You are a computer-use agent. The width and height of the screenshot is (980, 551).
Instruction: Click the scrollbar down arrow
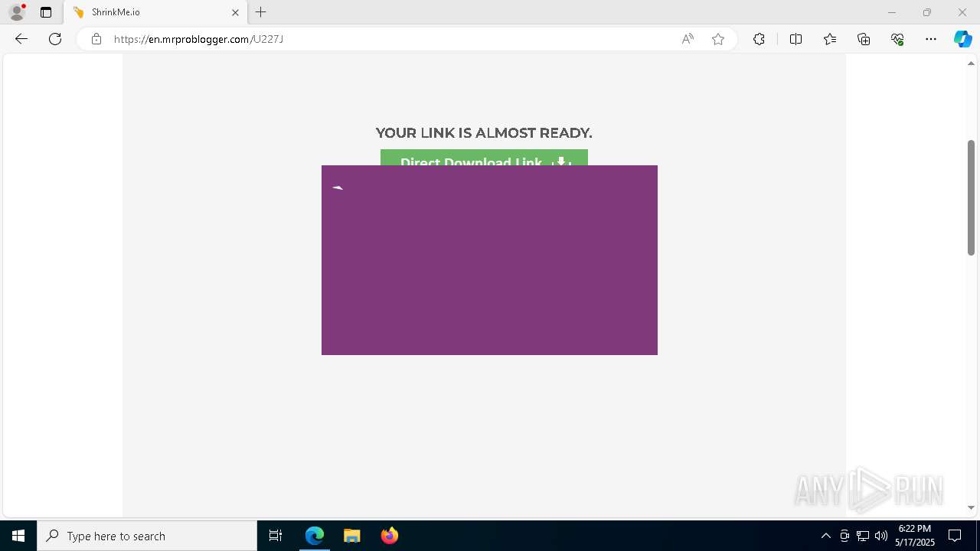971,507
